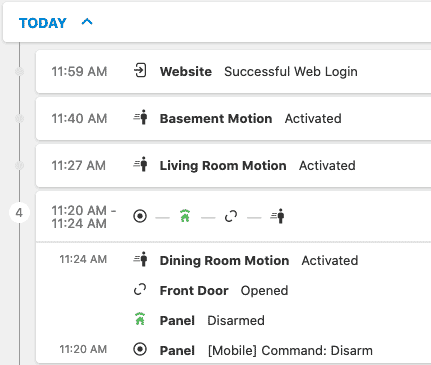
Task: Click the command target icon in grouped row
Action: (140, 216)
